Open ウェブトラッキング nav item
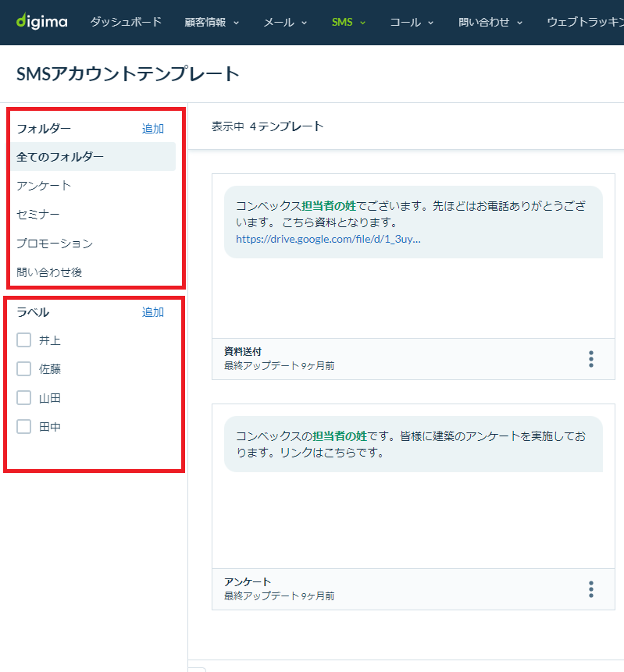This screenshot has width=624, height=672. tap(586, 22)
